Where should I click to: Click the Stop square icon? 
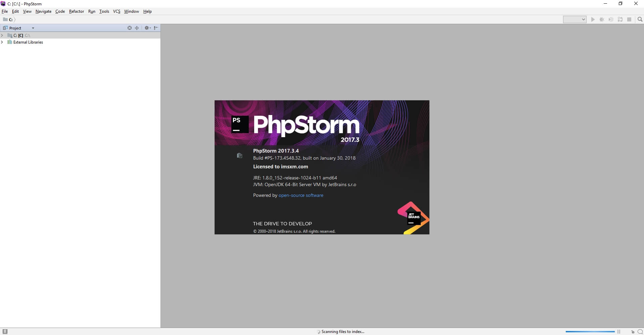pos(629,19)
